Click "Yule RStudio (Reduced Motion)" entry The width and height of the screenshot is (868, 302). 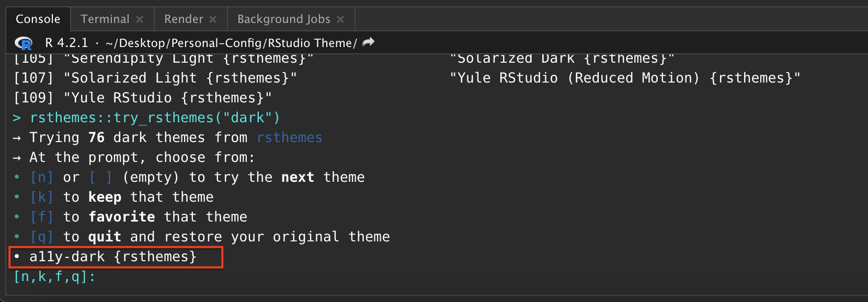pos(625,78)
